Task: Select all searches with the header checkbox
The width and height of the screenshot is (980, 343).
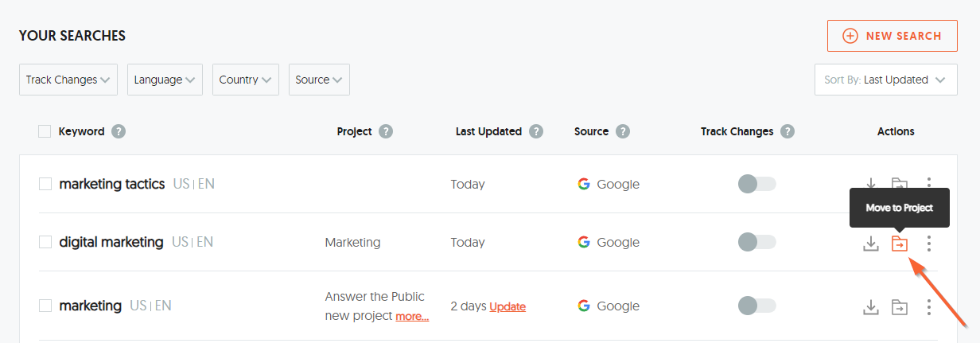Action: [45, 131]
